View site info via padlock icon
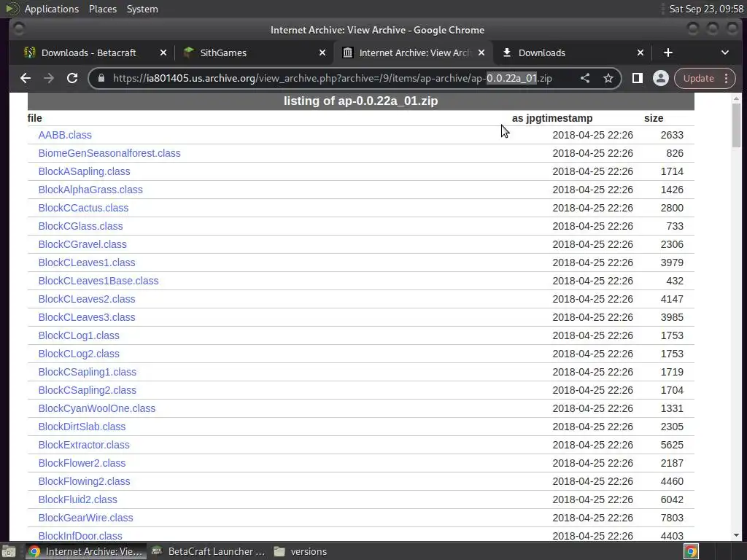The image size is (747, 560). (101, 78)
